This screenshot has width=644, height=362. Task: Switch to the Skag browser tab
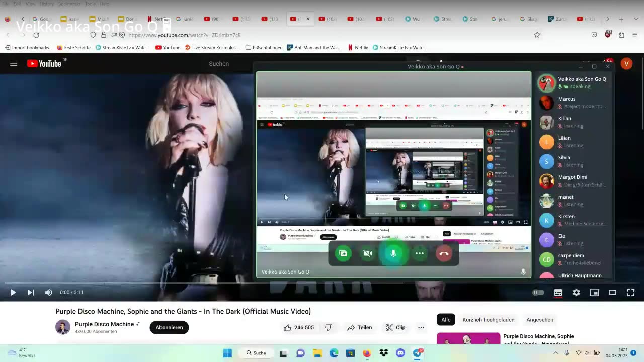pyautogui.click(x=528, y=19)
